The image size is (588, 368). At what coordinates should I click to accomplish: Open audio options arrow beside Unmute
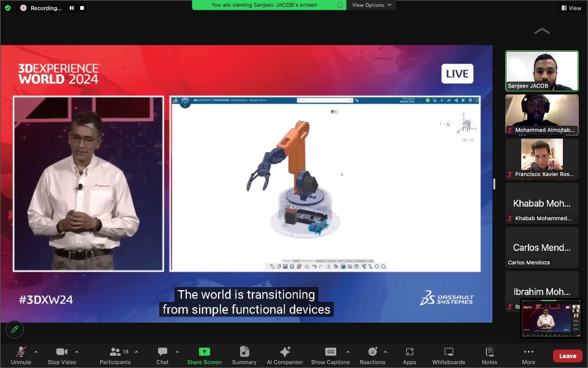36,352
